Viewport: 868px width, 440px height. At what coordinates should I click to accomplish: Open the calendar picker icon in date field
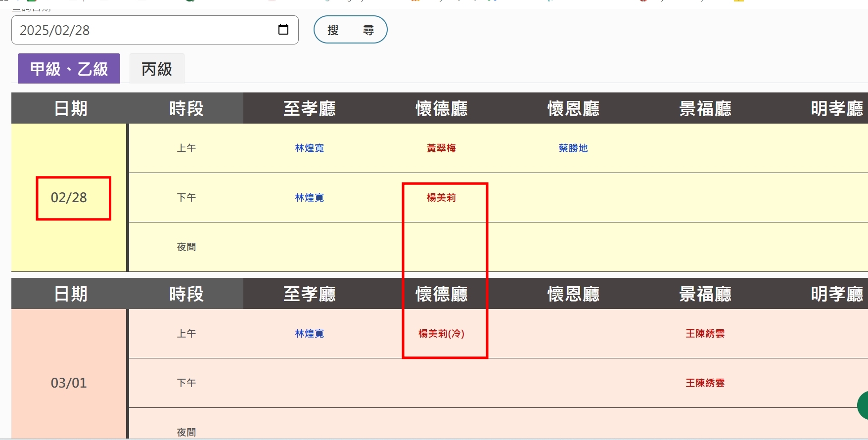point(283,30)
